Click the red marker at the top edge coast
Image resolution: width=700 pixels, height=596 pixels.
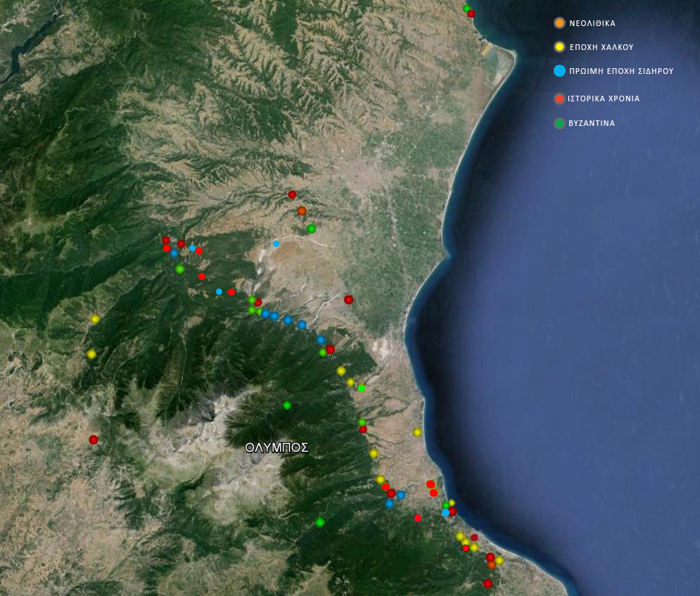pyautogui.click(x=471, y=14)
